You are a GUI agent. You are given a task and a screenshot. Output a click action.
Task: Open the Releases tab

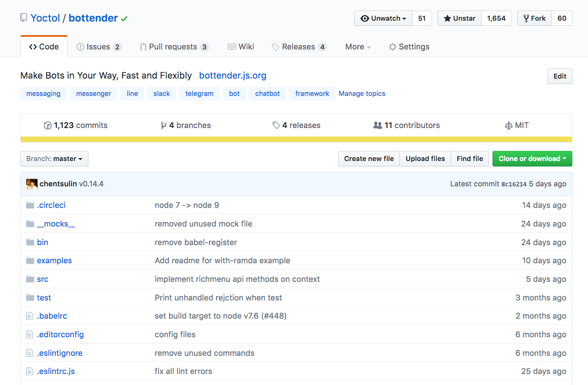(299, 46)
